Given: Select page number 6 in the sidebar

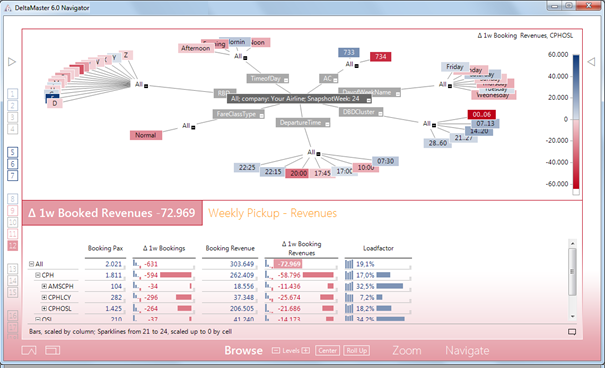Looking at the screenshot, I should point(12,164).
